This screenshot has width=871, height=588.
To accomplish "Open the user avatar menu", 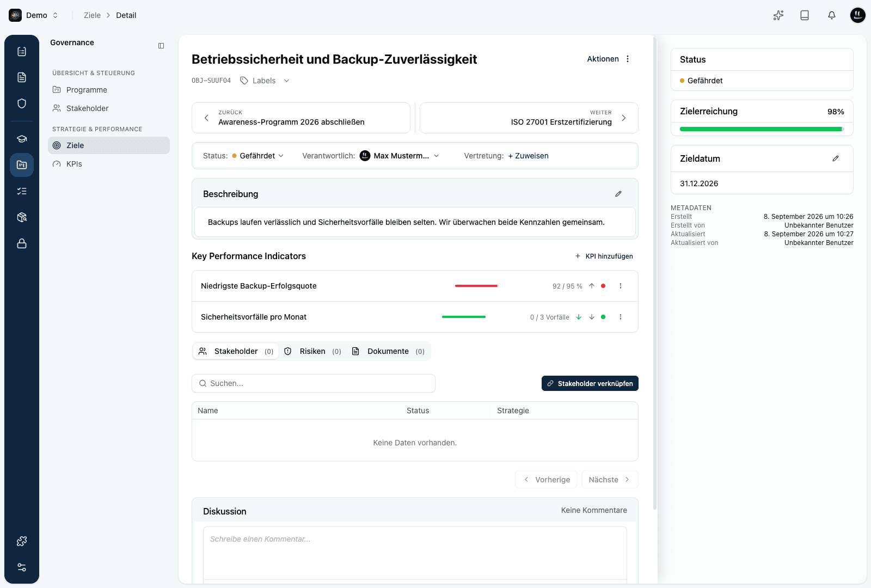I will point(858,15).
